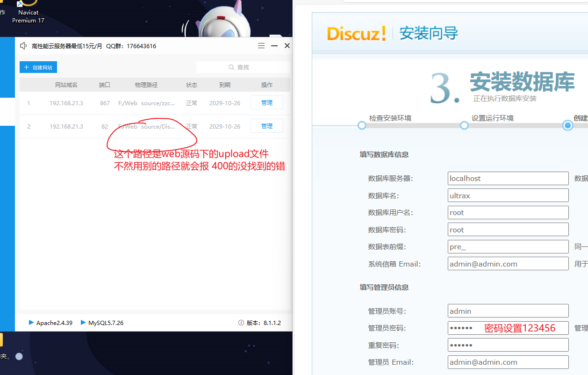Click the version info icon
588x375 pixels.
pyautogui.click(x=241, y=323)
